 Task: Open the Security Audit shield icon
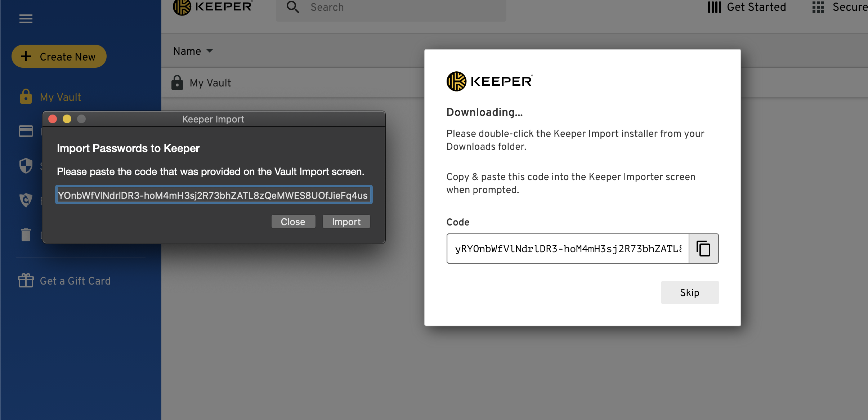[x=26, y=166]
